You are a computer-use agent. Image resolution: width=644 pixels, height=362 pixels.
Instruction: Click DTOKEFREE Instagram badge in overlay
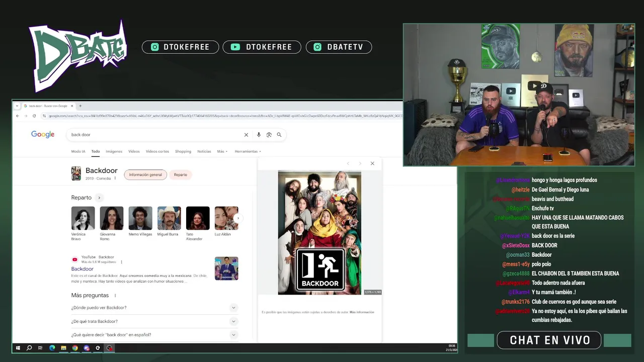(x=181, y=47)
